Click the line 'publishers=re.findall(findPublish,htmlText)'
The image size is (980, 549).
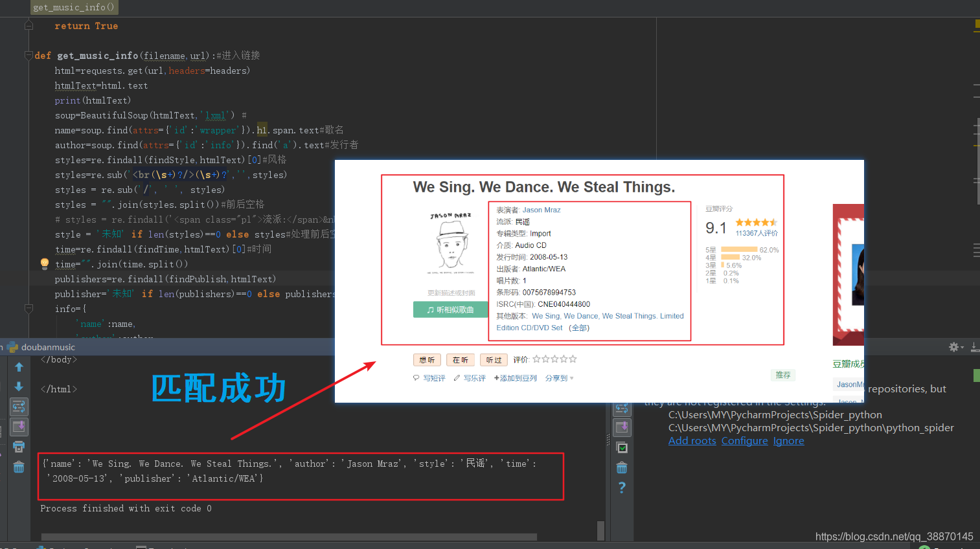pyautogui.click(x=165, y=279)
